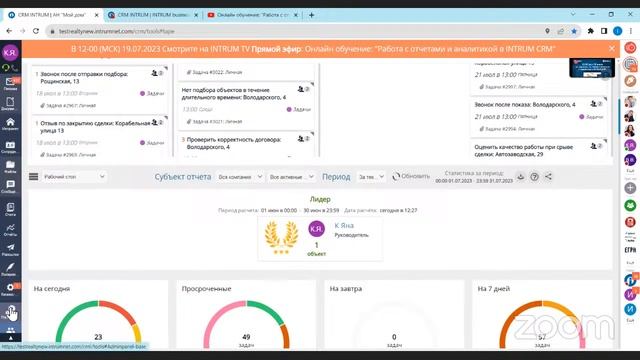Open the hamburger menu beside Рабочий стол
Screen dimensions: 640x360
33,176
